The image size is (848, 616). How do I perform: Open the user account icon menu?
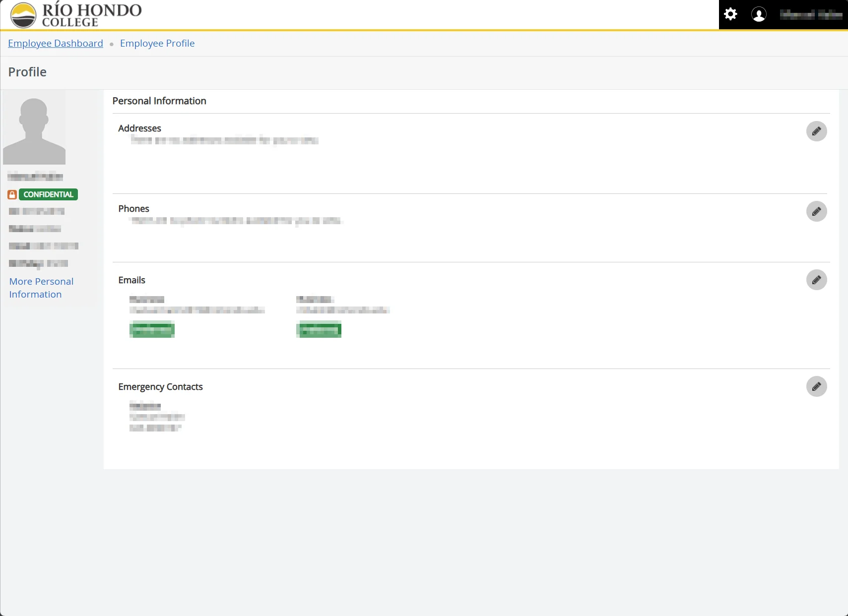(x=759, y=14)
